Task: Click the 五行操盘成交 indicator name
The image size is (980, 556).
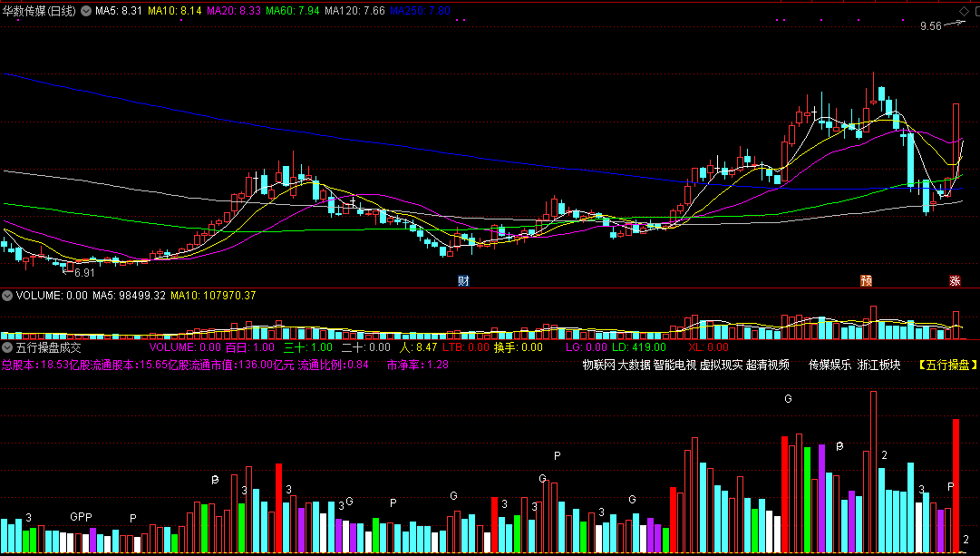Action: click(x=49, y=347)
